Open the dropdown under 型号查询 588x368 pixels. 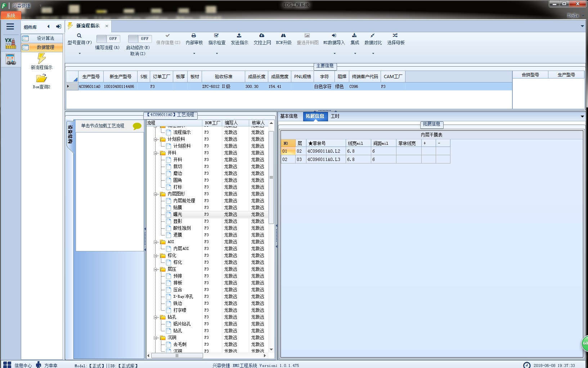[x=80, y=54]
